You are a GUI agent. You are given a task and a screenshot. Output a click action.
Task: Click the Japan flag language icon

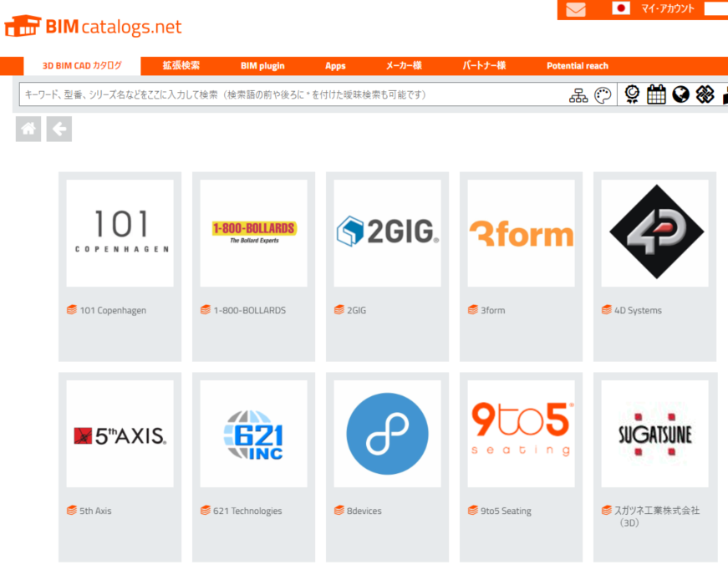point(621,8)
